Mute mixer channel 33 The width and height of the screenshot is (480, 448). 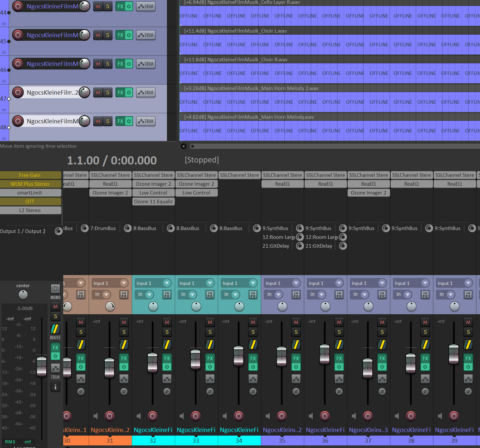pos(210,322)
